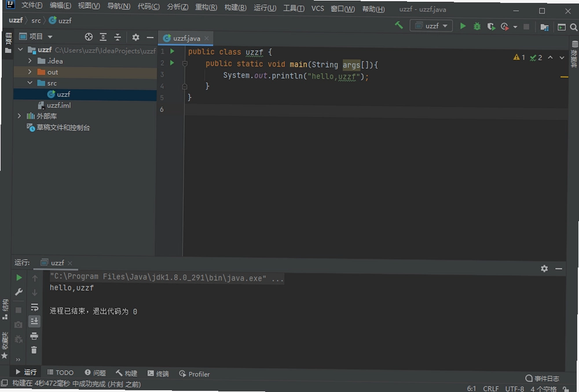Viewport: 579px width, 392px height.
Task: Start debugging with the bug icon
Action: coord(477,26)
